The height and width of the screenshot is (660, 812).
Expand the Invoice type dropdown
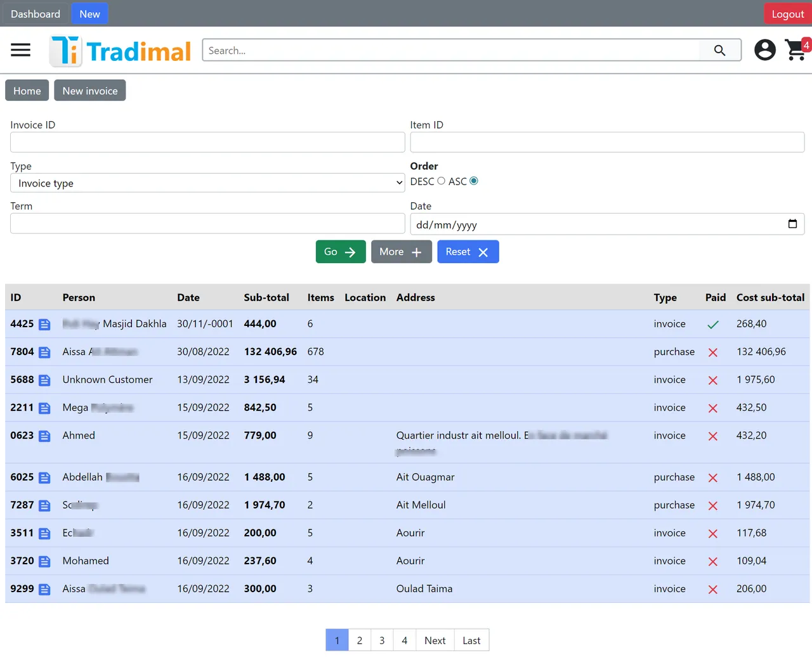207,183
